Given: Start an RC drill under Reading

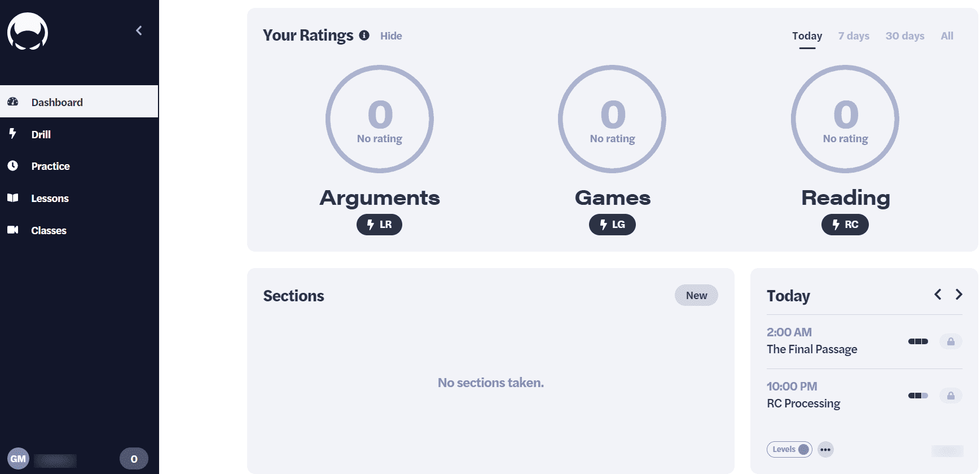Looking at the screenshot, I should tap(845, 225).
